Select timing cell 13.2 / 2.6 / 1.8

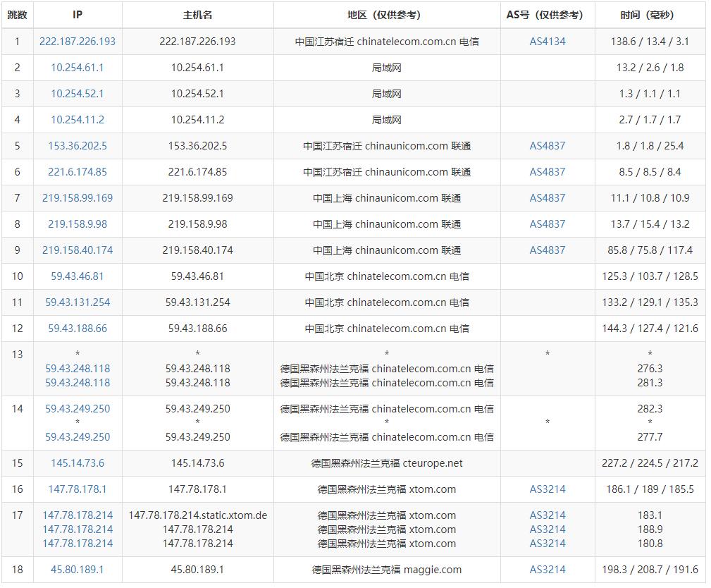click(x=650, y=68)
